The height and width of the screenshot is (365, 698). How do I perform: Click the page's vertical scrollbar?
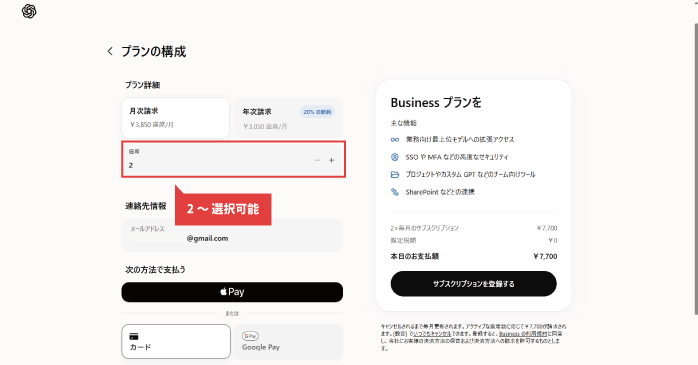695,169
